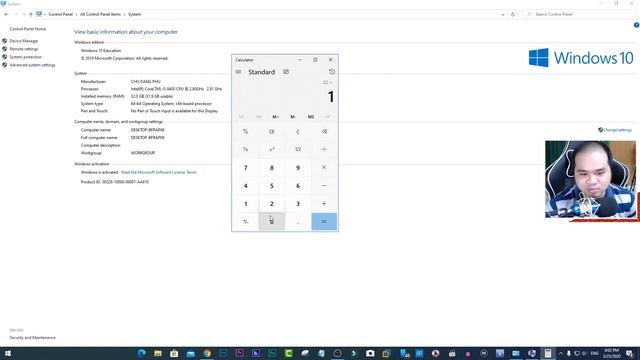Click All Control Panel Items breadcrumb

point(100,14)
